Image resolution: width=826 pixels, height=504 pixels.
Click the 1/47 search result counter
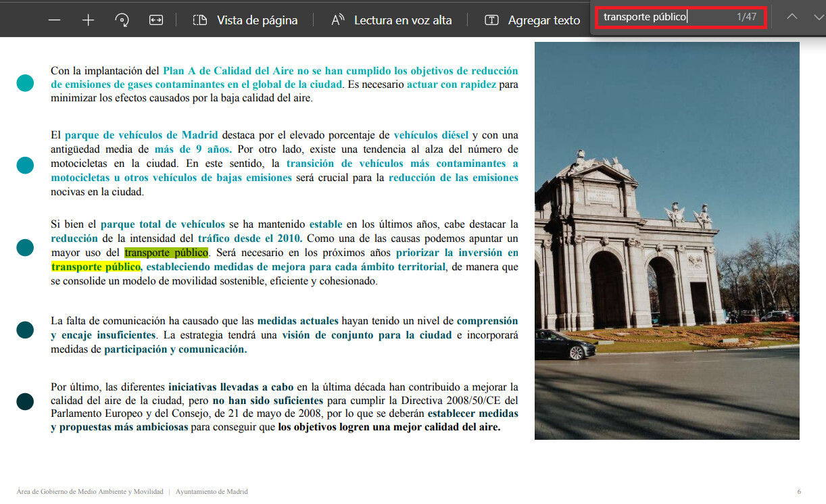(747, 17)
